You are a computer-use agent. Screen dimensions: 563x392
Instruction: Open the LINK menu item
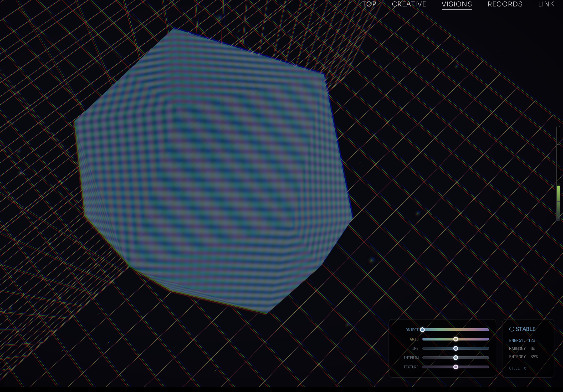click(546, 4)
